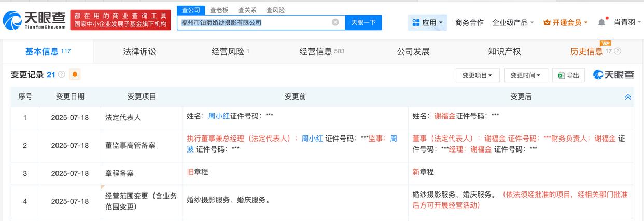644x221 pixels.
Task: Open the 法律诉讼 tab
Action: (139, 51)
